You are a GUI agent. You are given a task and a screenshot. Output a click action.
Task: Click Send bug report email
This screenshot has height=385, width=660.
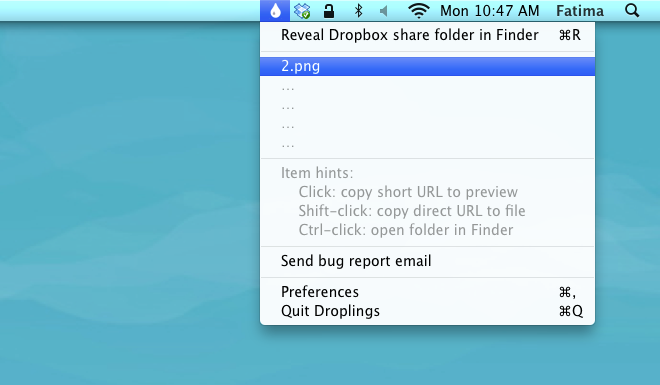427,261
